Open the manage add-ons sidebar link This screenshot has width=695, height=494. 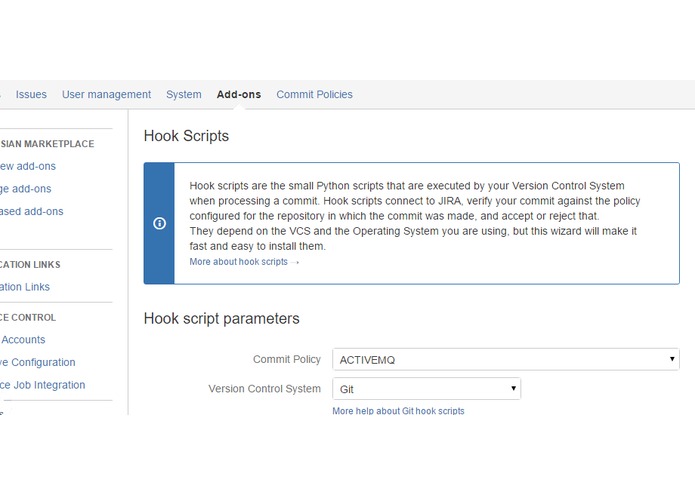[26, 189]
